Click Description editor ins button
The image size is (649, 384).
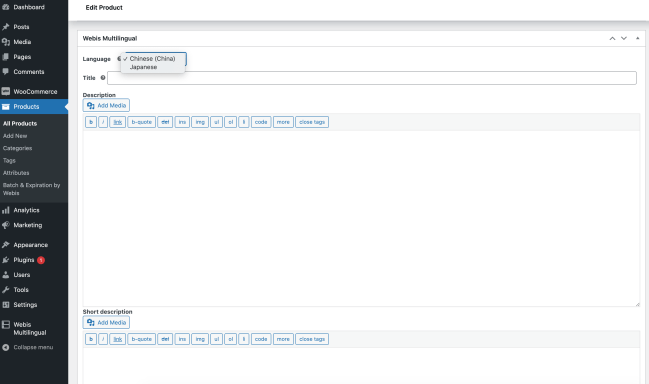[x=182, y=122]
